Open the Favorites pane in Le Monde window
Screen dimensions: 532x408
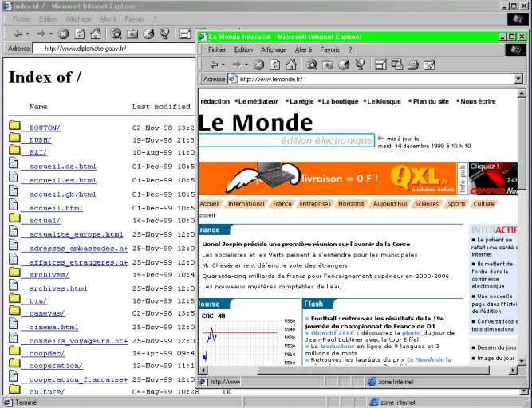(x=328, y=65)
